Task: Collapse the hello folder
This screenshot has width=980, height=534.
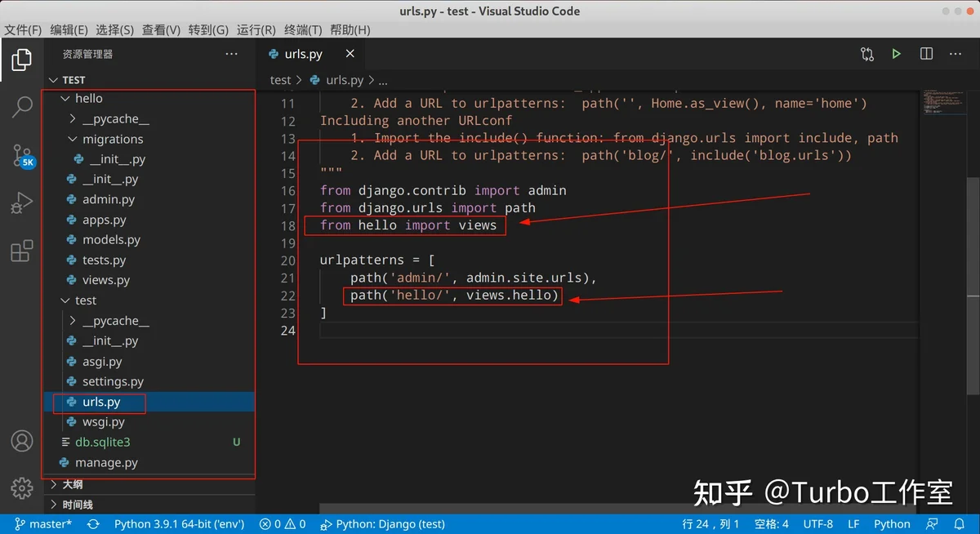Action: 149,98
